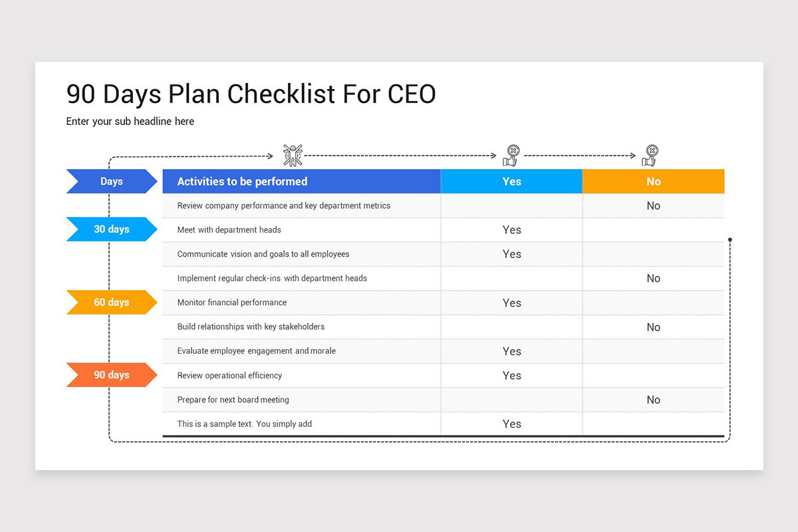Click the human figure icon above Activities header
The height and width of the screenshot is (532, 798).
pyautogui.click(x=293, y=155)
